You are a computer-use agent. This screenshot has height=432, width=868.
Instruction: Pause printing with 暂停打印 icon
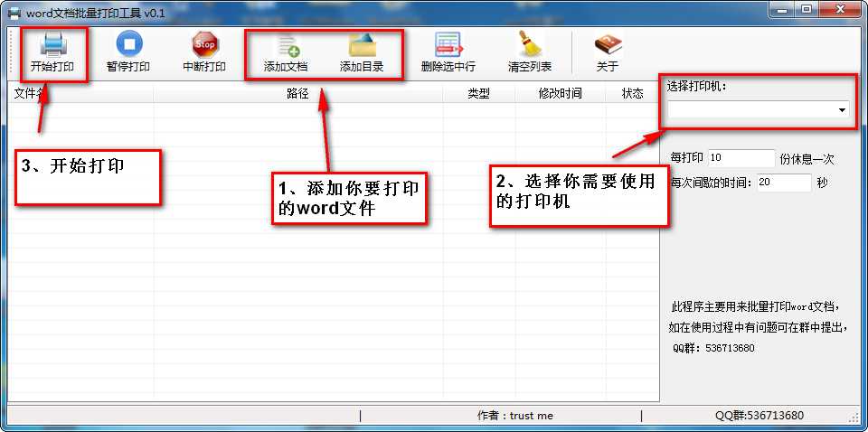(x=128, y=53)
